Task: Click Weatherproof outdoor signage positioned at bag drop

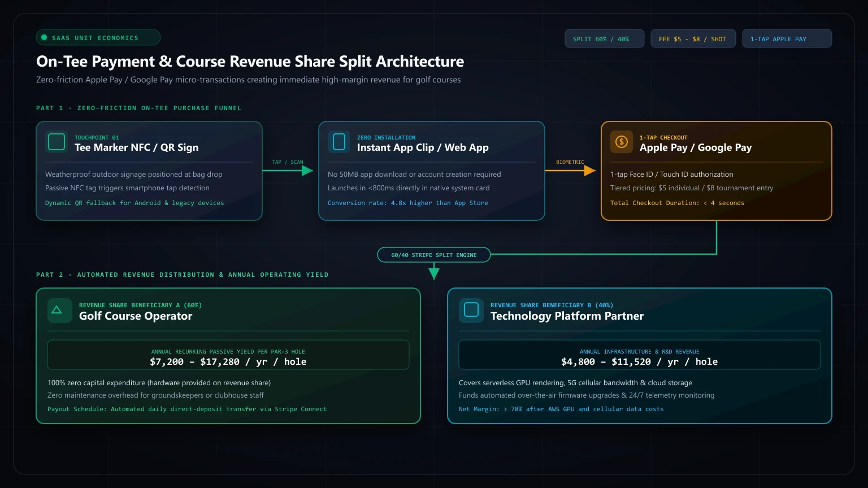Action: click(134, 175)
